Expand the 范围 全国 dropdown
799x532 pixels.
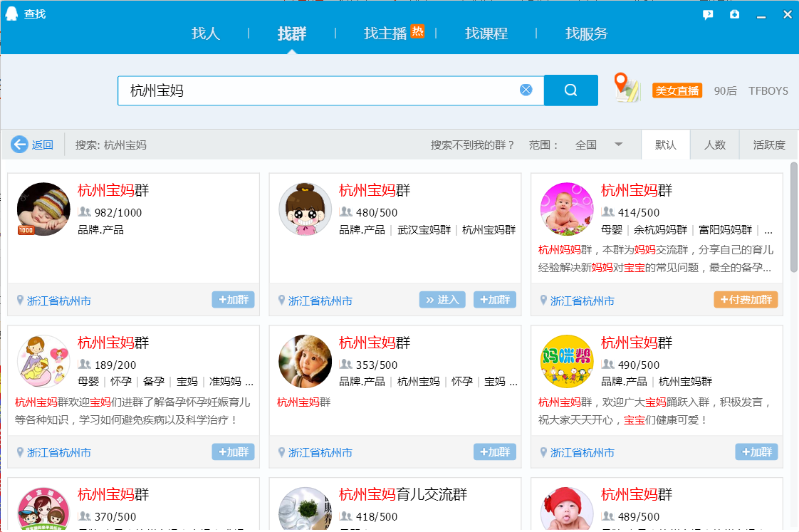point(599,145)
